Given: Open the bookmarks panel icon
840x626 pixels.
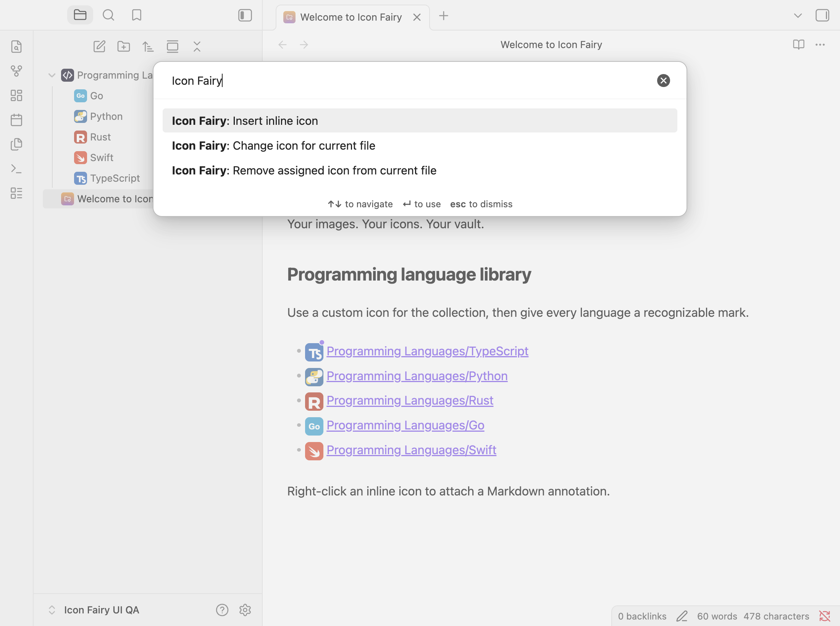Looking at the screenshot, I should point(137,15).
